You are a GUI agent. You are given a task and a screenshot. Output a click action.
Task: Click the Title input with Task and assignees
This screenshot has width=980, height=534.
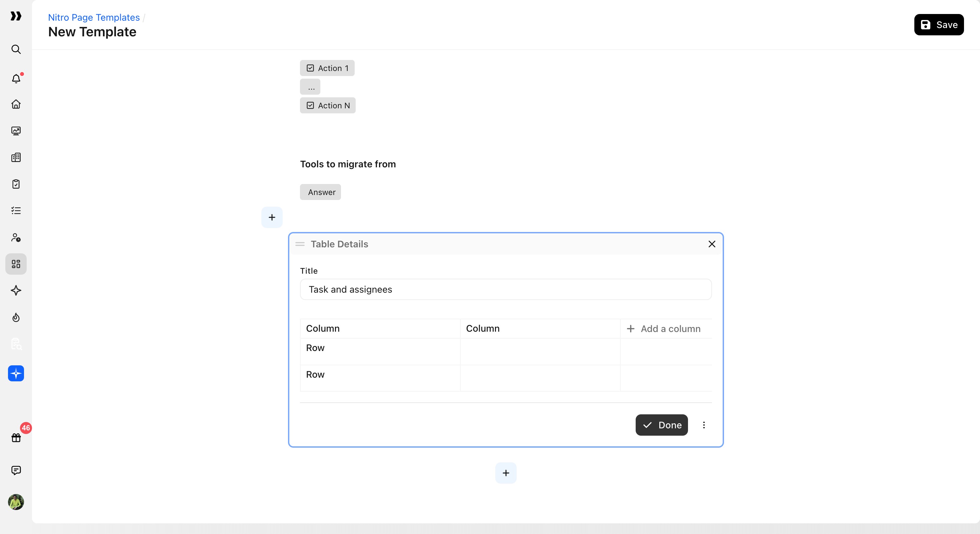[506, 289]
